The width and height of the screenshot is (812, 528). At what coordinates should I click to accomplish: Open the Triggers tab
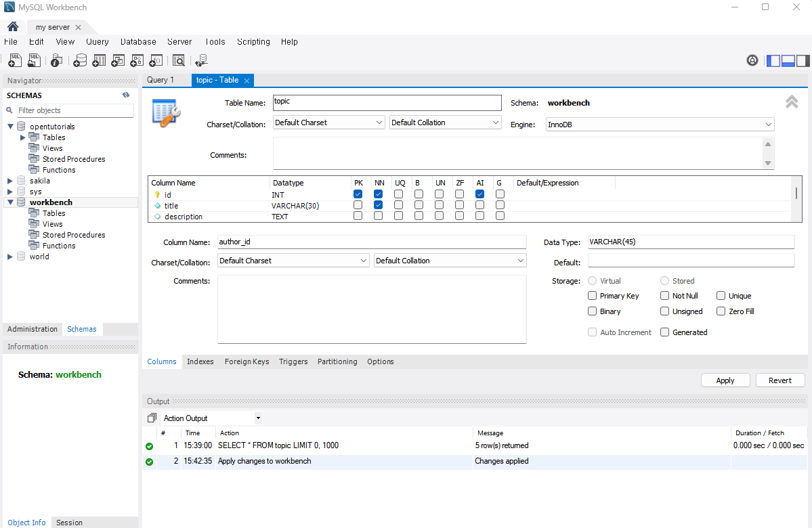(293, 361)
